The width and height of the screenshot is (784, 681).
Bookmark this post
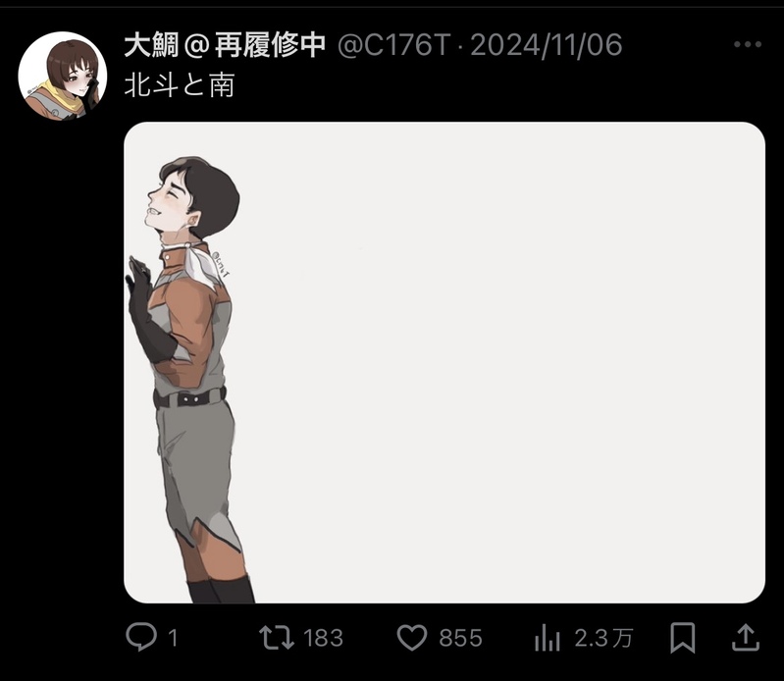[x=683, y=638]
